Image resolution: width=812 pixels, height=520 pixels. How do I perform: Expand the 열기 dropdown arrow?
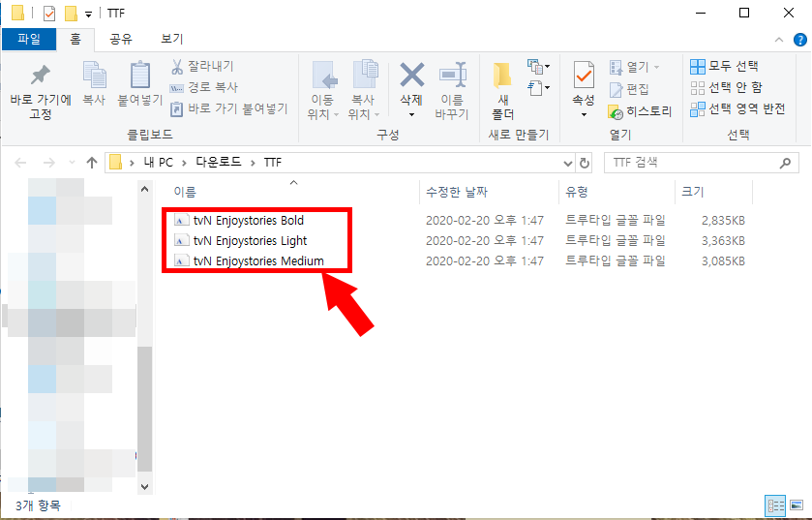(x=656, y=68)
